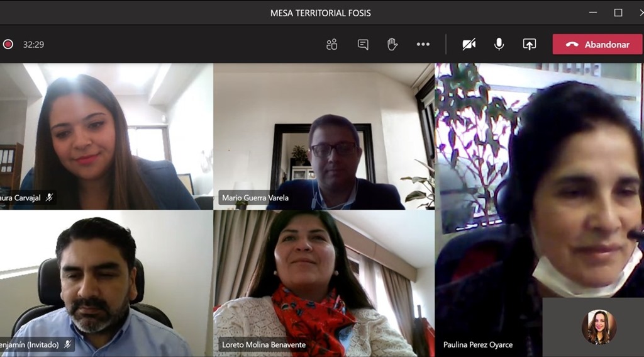Click the red recording indicator
Image resolution: width=644 pixels, height=357 pixels.
[8, 45]
